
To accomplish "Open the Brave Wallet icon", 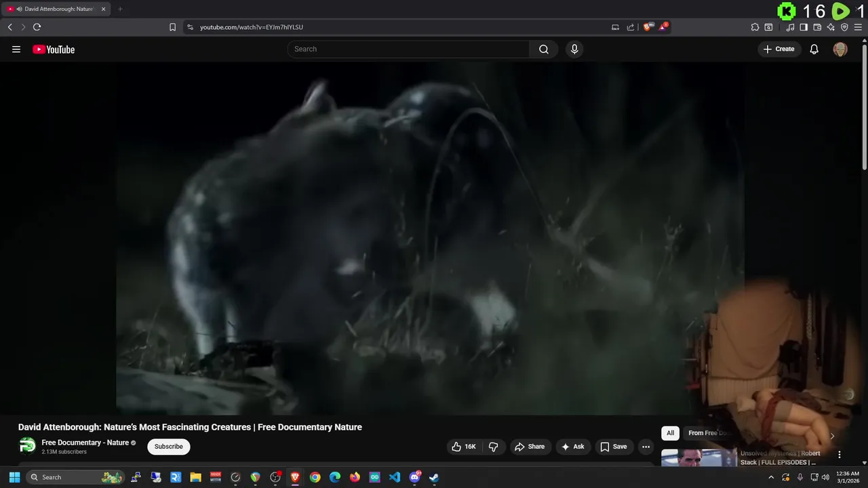I will [817, 27].
